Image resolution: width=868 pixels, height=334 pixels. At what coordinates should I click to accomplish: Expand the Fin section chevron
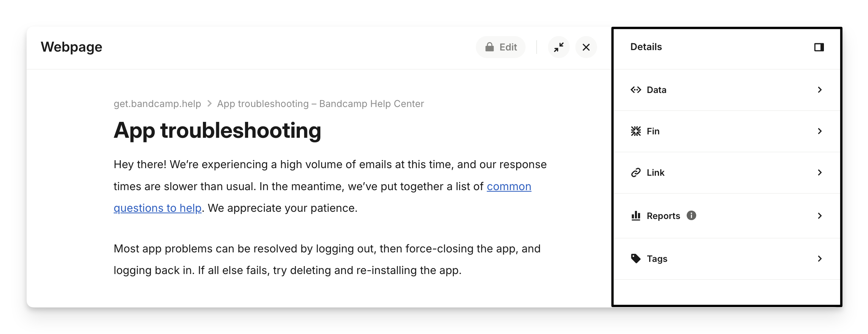click(x=820, y=131)
